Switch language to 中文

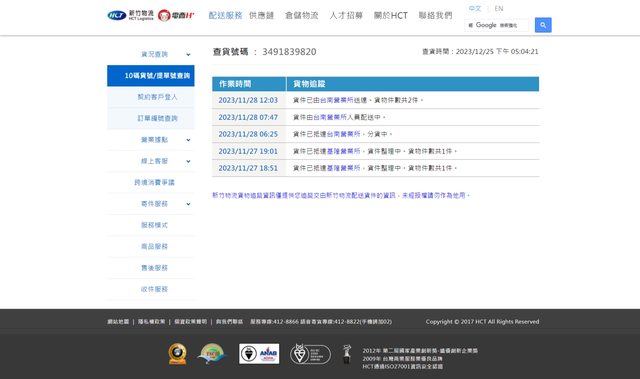pyautogui.click(x=475, y=8)
